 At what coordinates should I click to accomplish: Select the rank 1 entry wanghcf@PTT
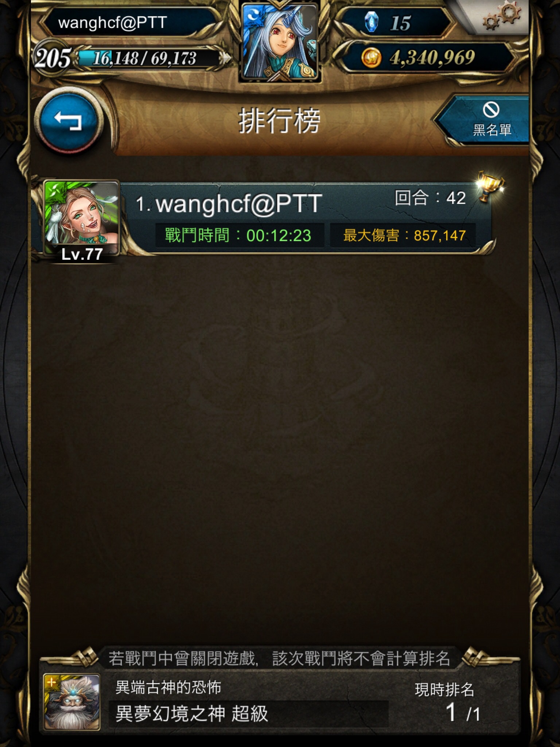(266, 218)
